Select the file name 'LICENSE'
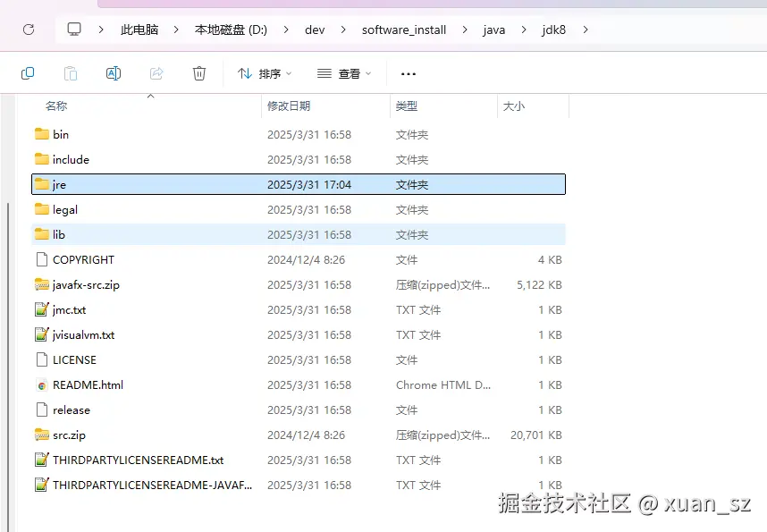The width and height of the screenshot is (767, 532). [74, 360]
